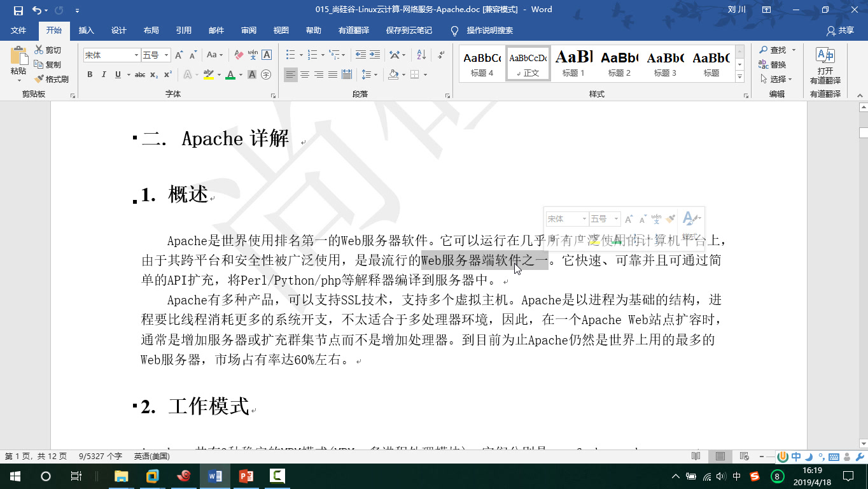
Task: Open the File (文件) tab
Action: tap(18, 31)
